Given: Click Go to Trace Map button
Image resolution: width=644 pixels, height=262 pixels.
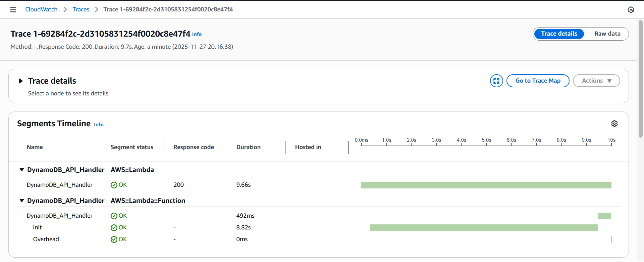Looking at the screenshot, I should (x=538, y=81).
